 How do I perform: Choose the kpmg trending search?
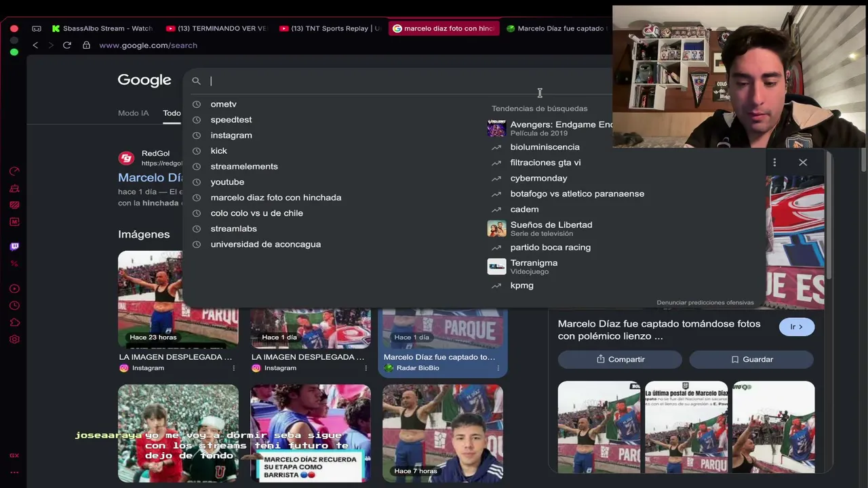coord(521,285)
